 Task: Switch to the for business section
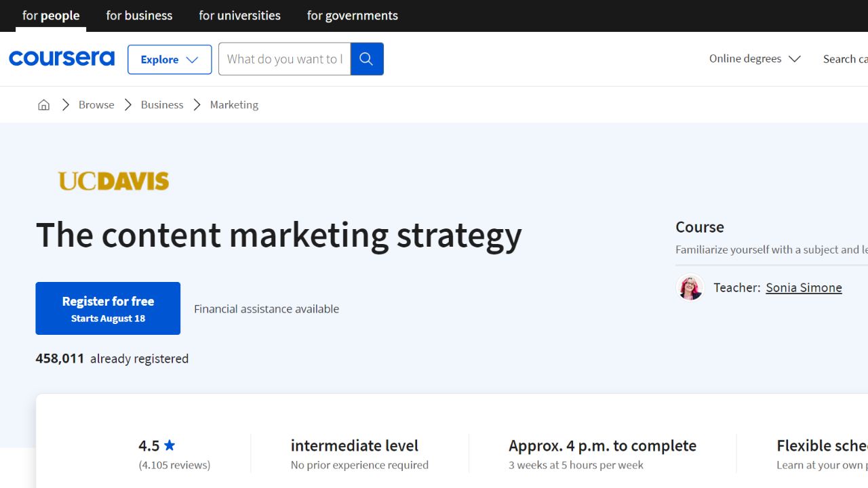point(138,15)
